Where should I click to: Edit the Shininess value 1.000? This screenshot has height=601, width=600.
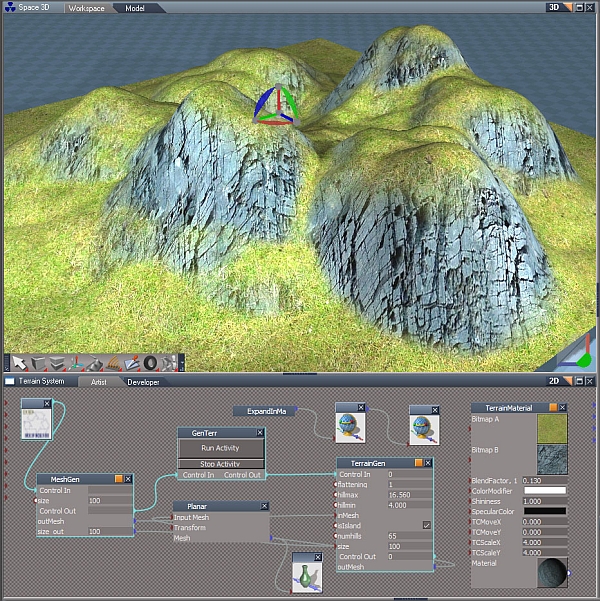pyautogui.click(x=545, y=501)
